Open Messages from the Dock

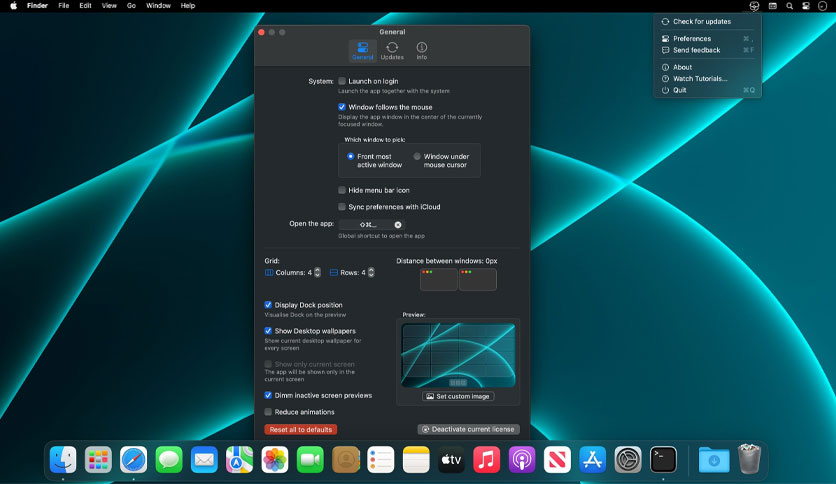tap(169, 459)
